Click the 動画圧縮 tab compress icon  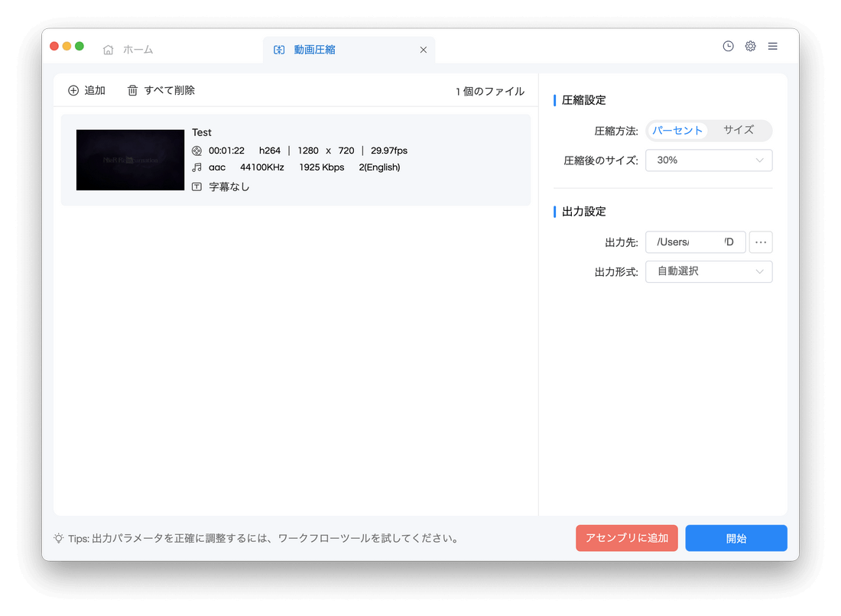click(x=279, y=50)
